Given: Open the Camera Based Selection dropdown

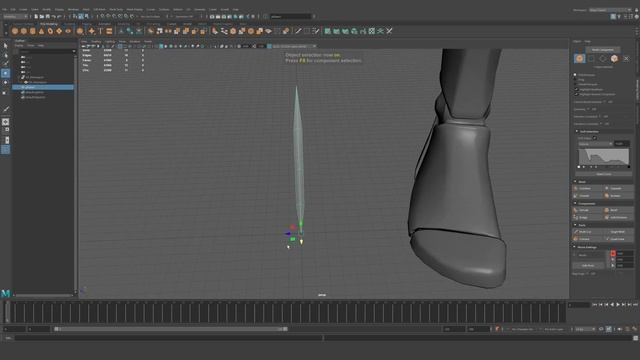Looking at the screenshot, I should (606, 102).
